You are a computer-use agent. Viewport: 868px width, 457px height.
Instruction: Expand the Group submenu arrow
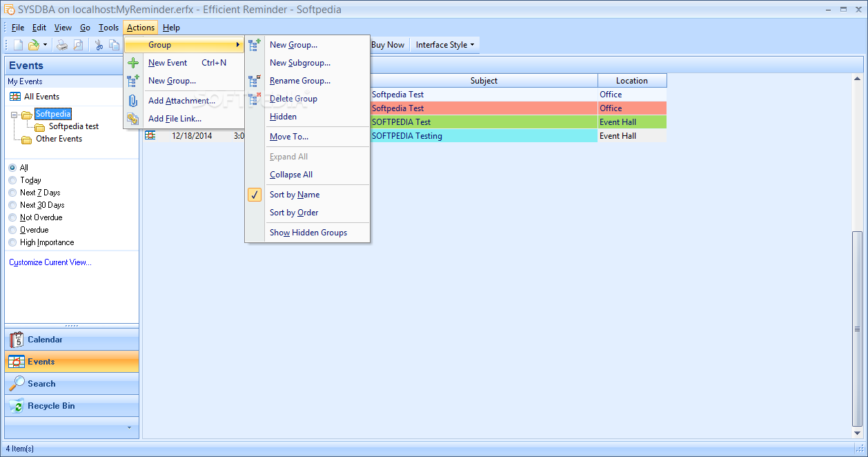[238, 45]
